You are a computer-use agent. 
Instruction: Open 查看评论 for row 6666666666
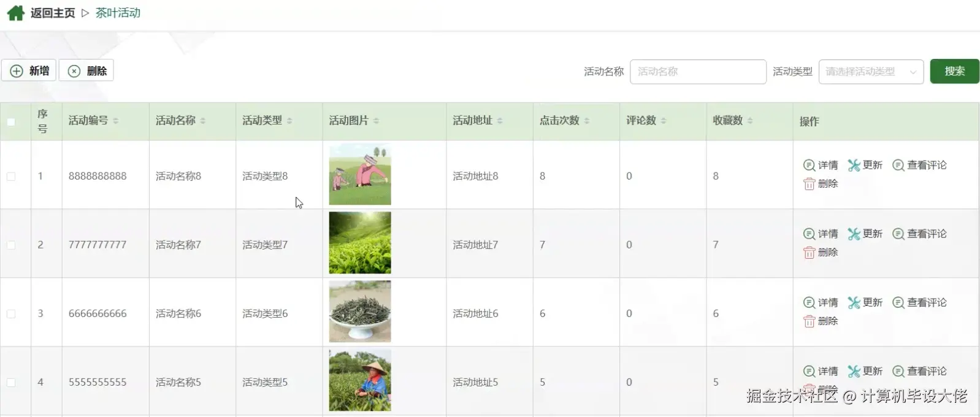click(x=919, y=302)
